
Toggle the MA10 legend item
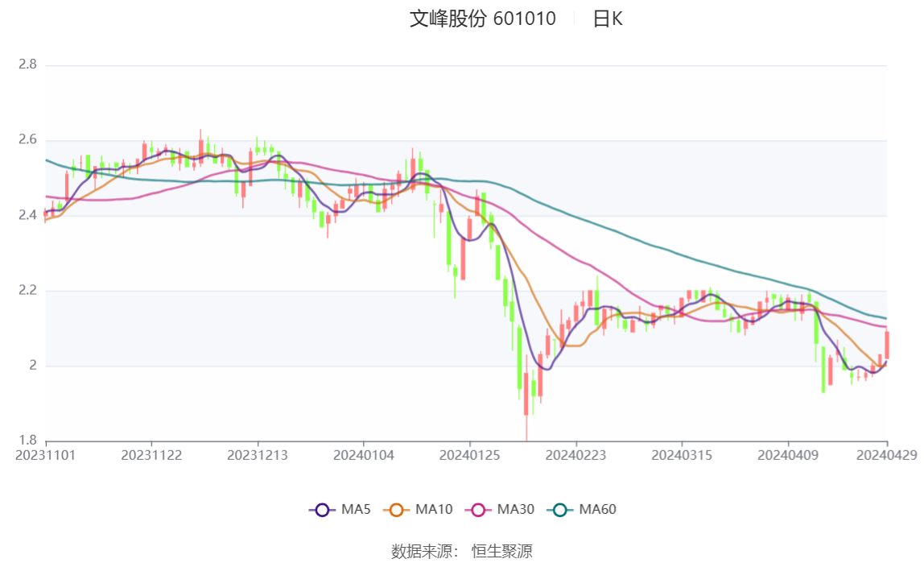point(418,509)
